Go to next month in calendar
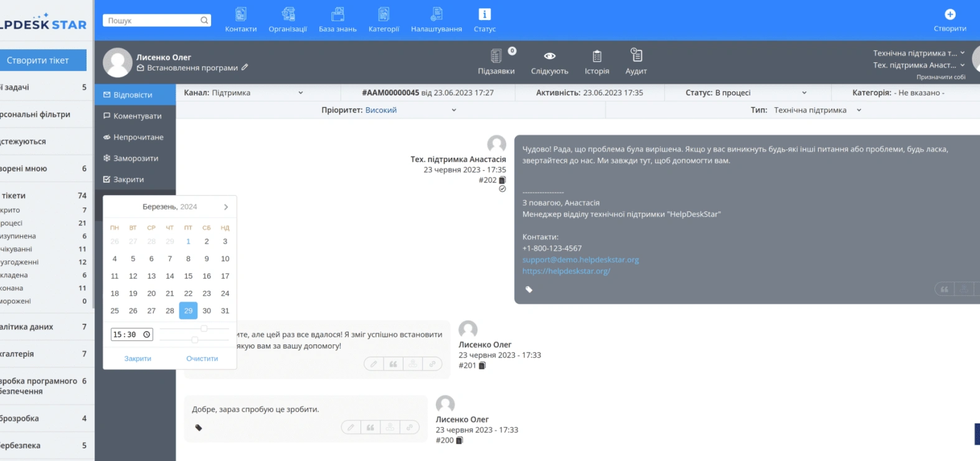Viewport: 980px width, 461px height. coord(226,207)
